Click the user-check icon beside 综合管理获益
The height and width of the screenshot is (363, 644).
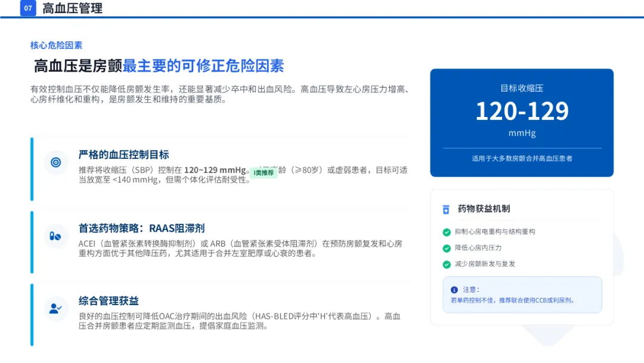tap(55, 308)
